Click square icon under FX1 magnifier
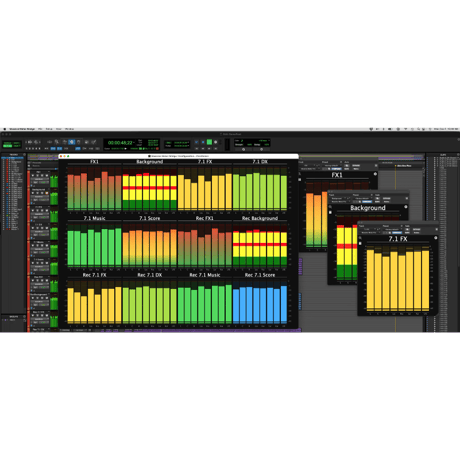 click(300, 180)
